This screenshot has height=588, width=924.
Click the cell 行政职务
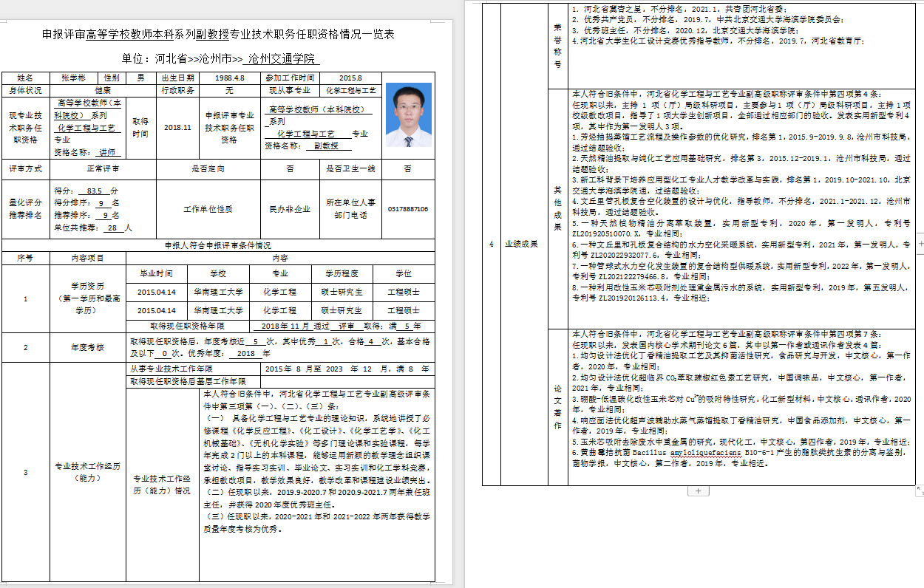pyautogui.click(x=177, y=90)
